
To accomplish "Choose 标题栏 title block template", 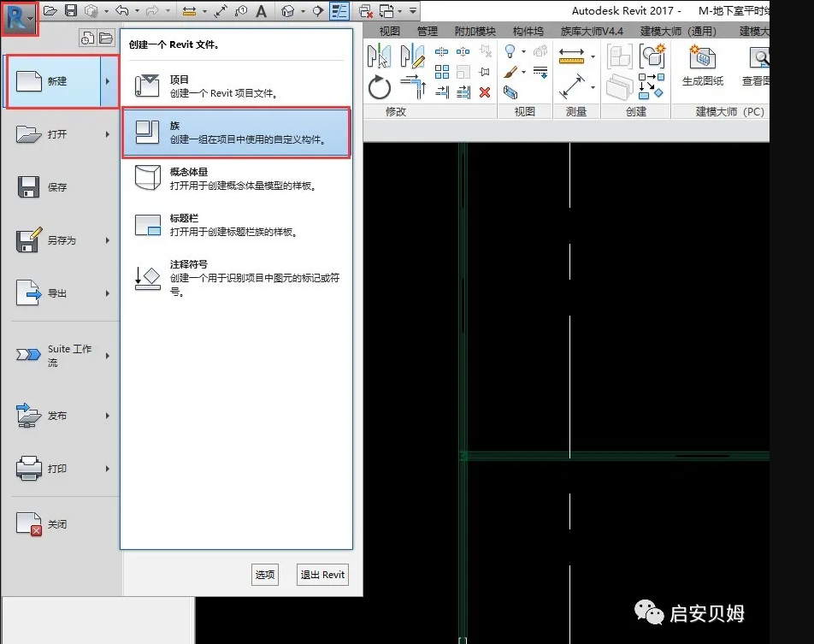I will coord(236,225).
